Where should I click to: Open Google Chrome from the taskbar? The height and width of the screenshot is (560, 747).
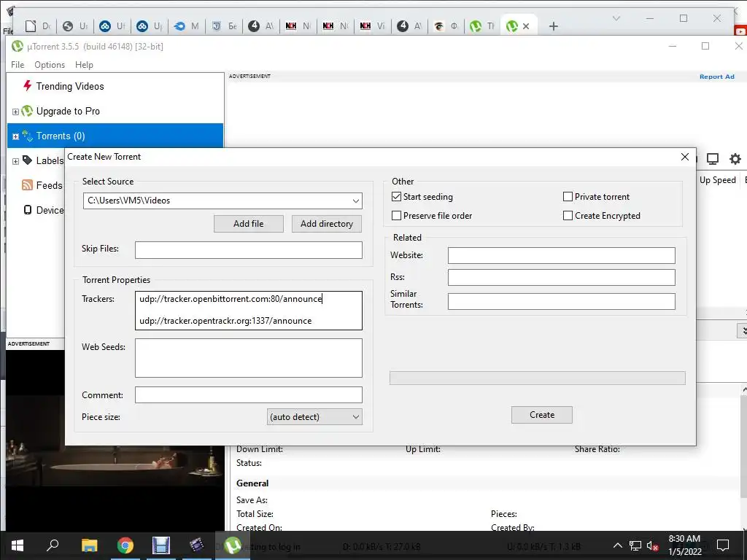click(x=125, y=545)
